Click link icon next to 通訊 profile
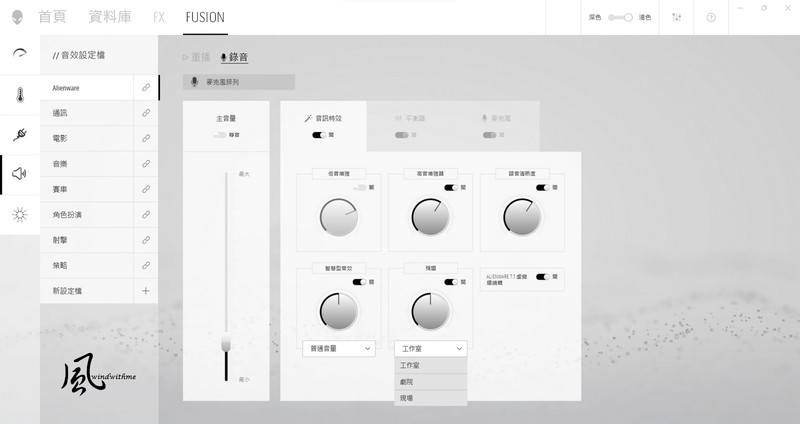 pos(146,113)
